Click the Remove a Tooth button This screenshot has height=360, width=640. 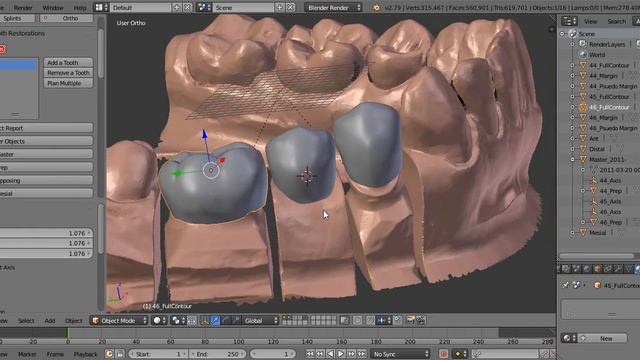68,73
